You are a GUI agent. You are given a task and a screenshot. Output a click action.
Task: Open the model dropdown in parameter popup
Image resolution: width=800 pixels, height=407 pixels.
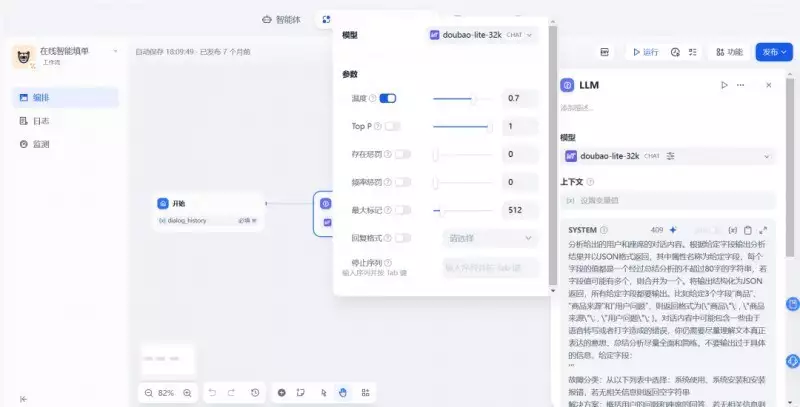coord(481,35)
